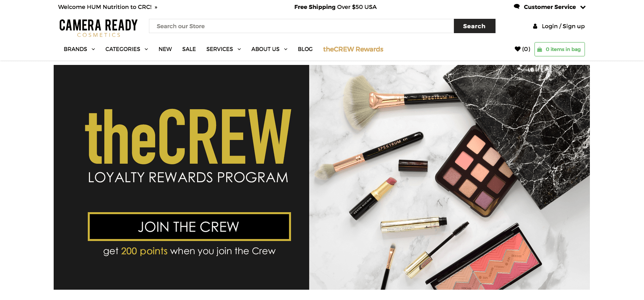The width and height of the screenshot is (644, 300).
Task: Click the user profile icon beside Login
Action: pos(535,26)
